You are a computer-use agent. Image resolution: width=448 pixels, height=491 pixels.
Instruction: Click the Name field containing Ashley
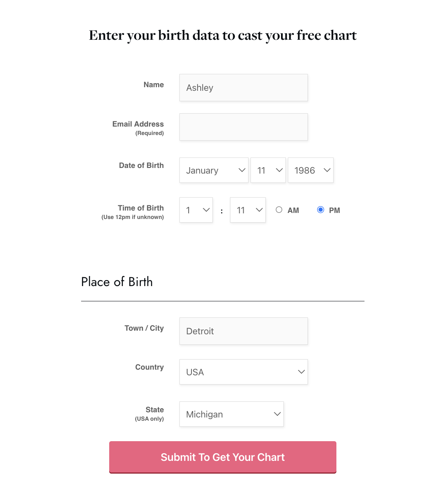click(243, 88)
